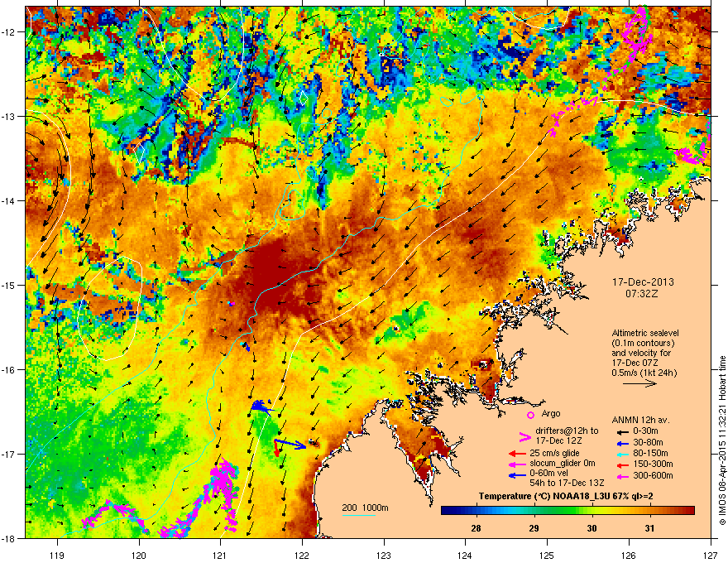Click the drifters@12h to legend label
The height and width of the screenshot is (563, 728).
pyautogui.click(x=567, y=431)
